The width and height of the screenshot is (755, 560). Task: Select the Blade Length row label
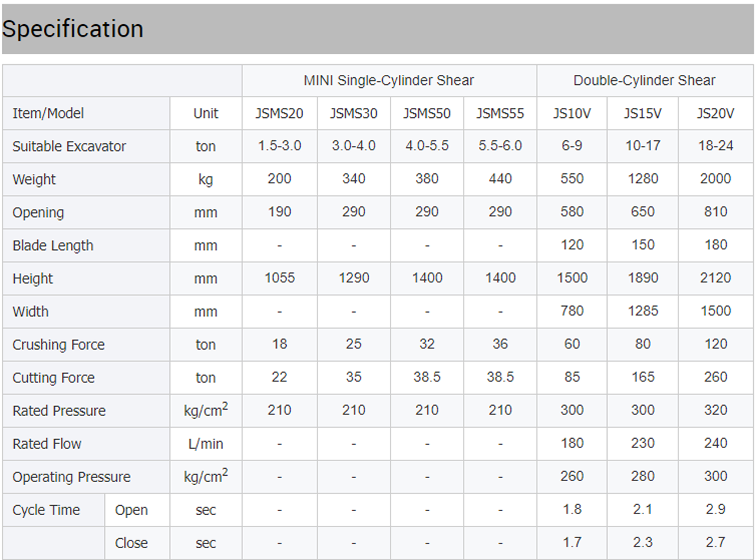[53, 245]
